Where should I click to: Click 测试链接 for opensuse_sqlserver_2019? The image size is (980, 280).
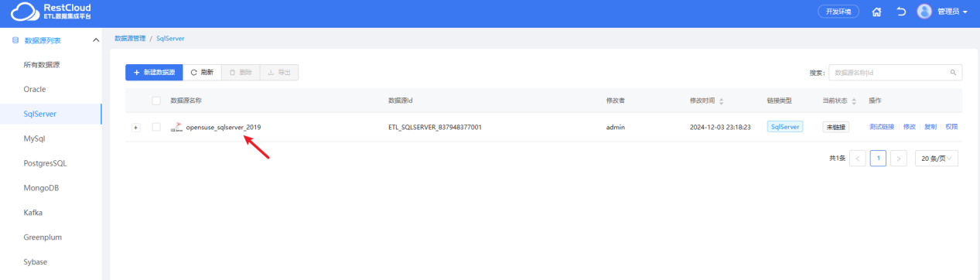881,127
